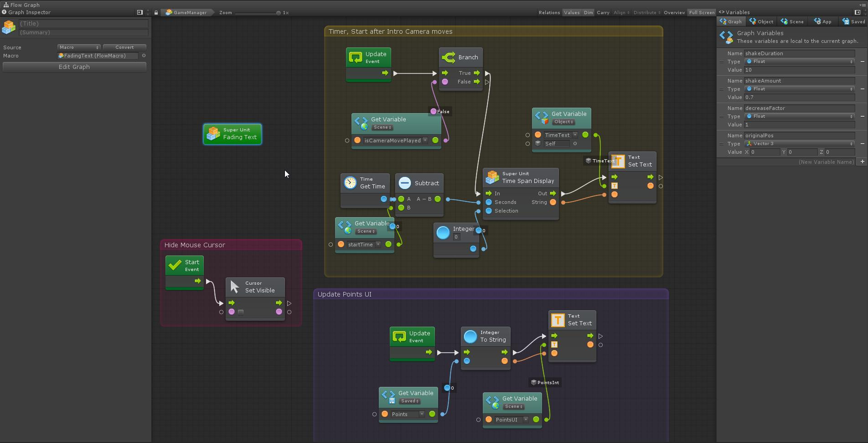Click the Update Event icon in Timer group
Screen dimensions: 868x443
pos(356,57)
